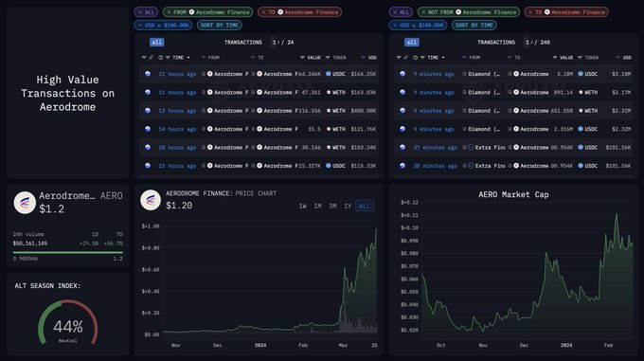The image size is (644, 361).
Task: Select the ALL price chart range
Action: pos(365,207)
